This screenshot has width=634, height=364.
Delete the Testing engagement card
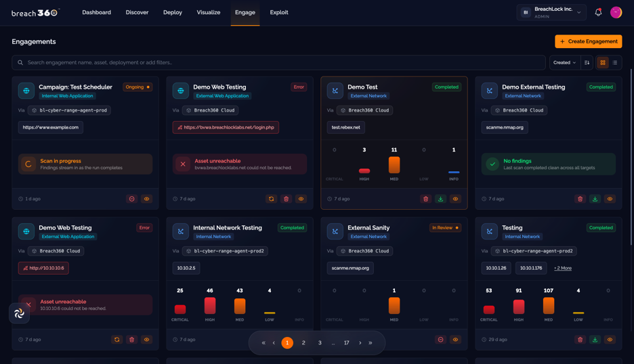coord(580,340)
